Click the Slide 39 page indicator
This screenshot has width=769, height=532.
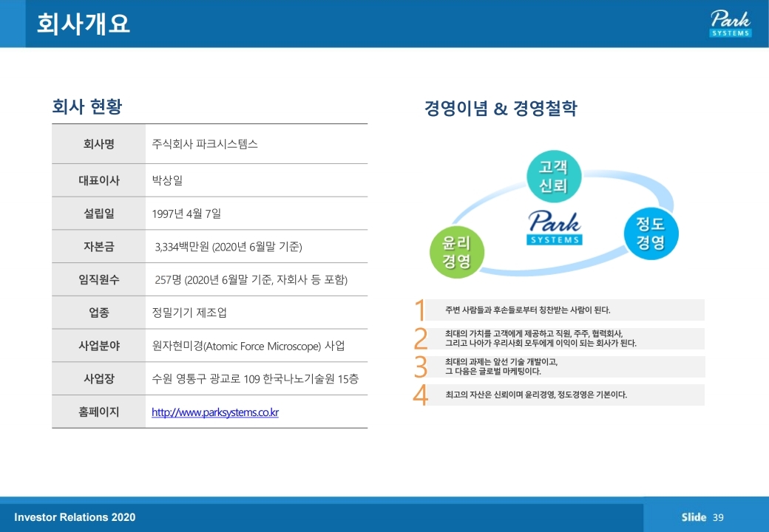702,517
